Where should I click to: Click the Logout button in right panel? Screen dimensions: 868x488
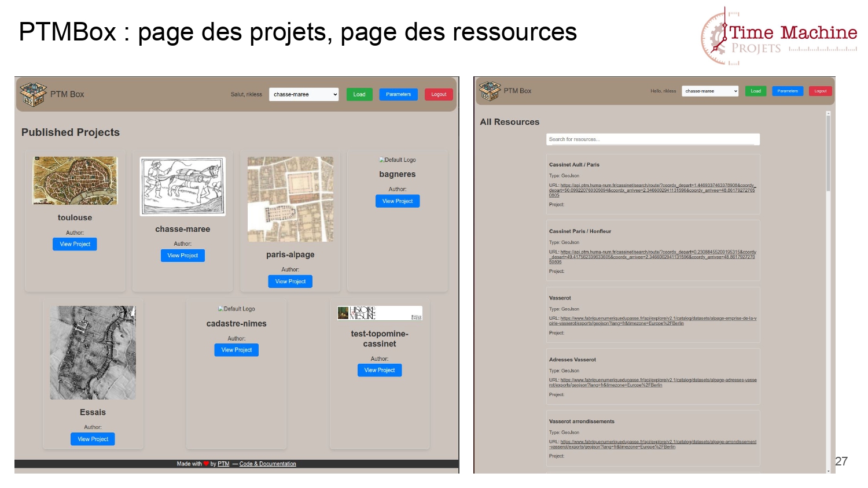pos(820,91)
